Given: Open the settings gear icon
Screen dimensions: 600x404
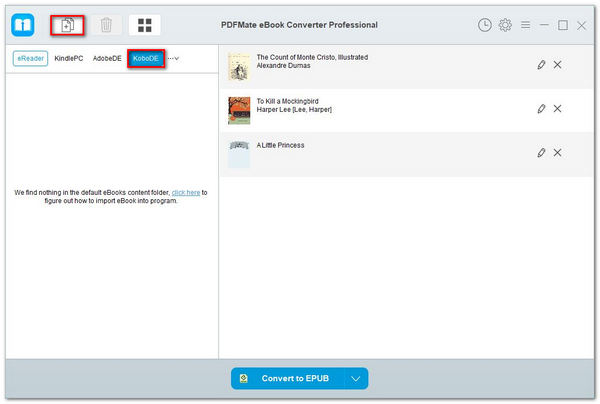Looking at the screenshot, I should 505,25.
